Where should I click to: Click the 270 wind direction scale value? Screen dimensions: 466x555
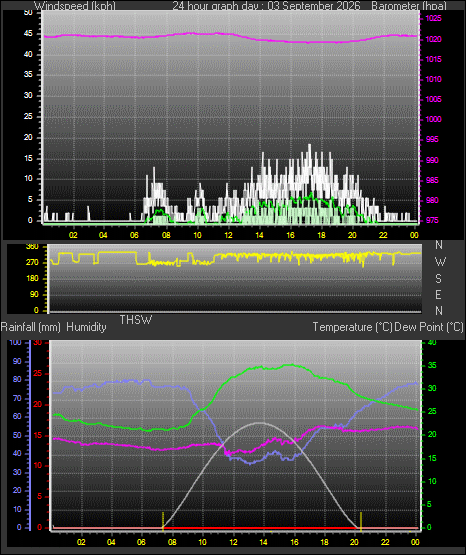(x=32, y=263)
